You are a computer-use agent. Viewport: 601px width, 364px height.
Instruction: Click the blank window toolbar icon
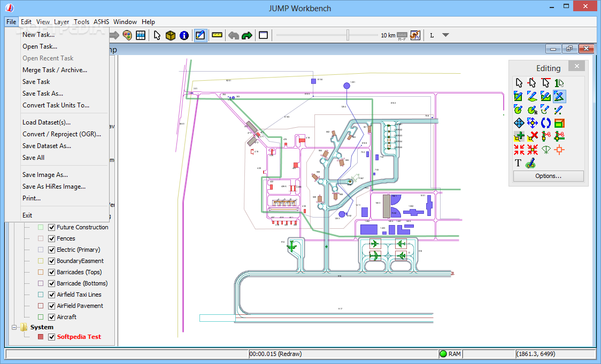pyautogui.click(x=263, y=35)
